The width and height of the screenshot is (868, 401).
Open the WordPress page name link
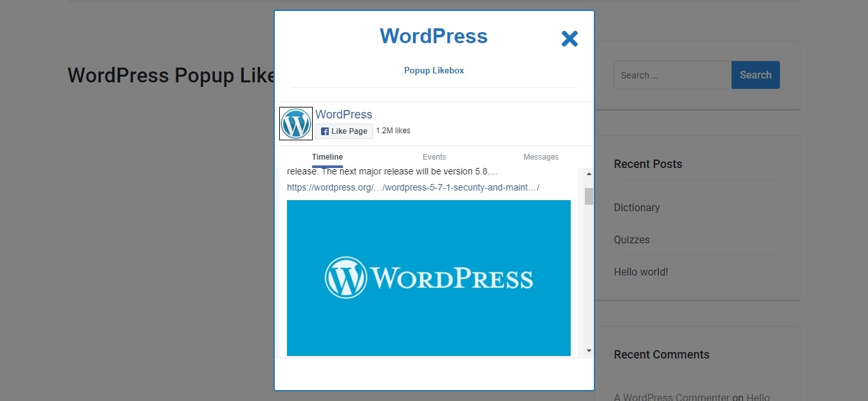pyautogui.click(x=344, y=114)
